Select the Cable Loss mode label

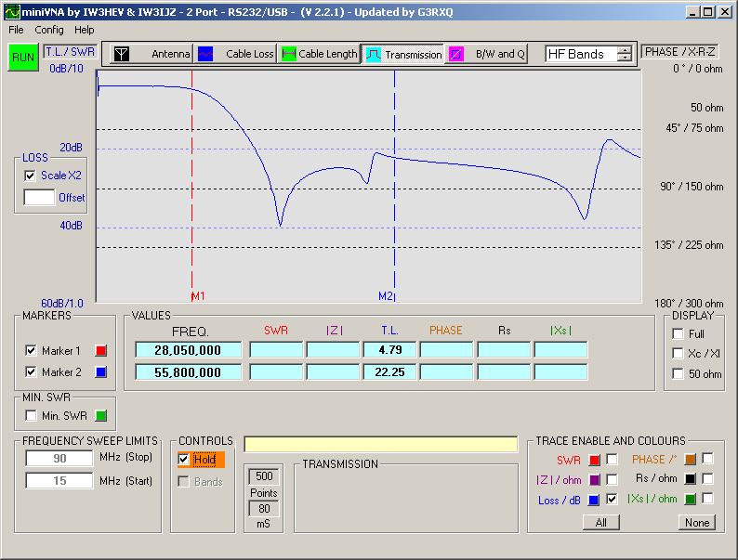249,54
